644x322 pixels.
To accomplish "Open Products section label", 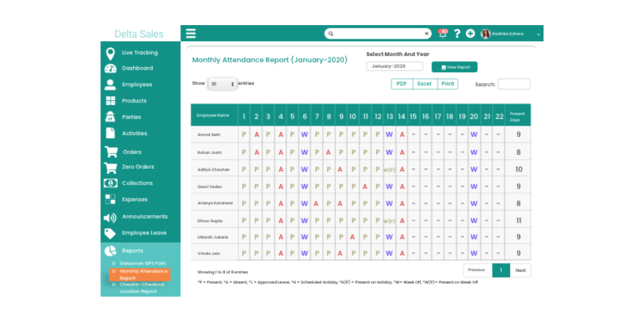I will click(x=134, y=100).
